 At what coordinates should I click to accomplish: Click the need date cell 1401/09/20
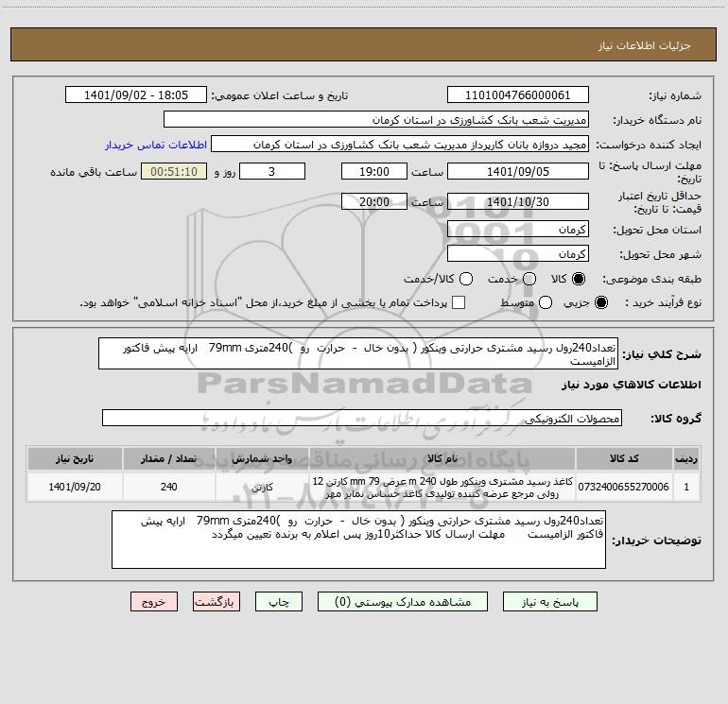75,487
